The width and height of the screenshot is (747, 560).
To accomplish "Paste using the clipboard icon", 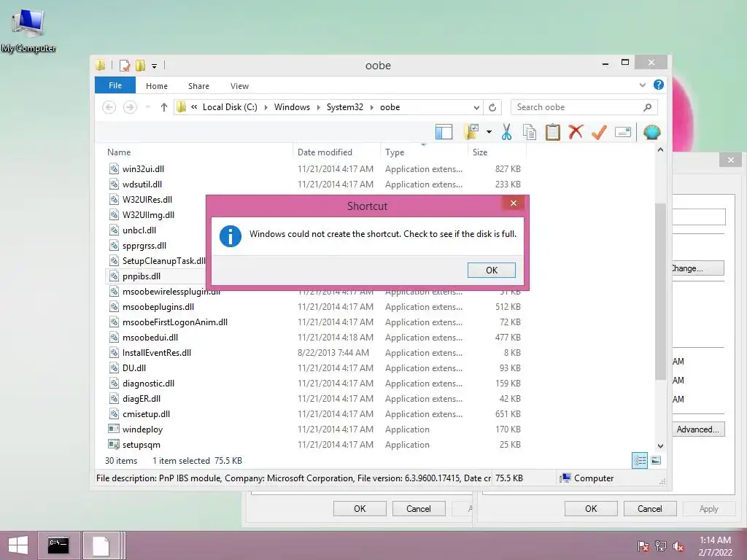I will [553, 132].
